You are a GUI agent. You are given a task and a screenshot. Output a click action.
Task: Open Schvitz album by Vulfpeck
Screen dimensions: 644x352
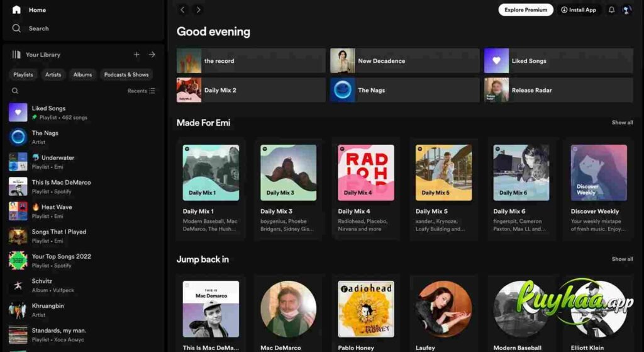click(82, 285)
